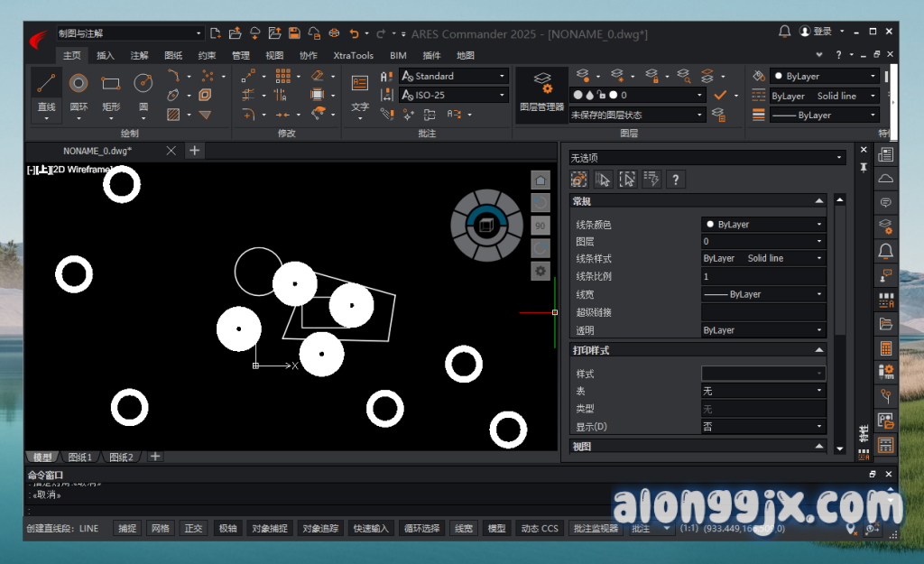Viewport: 924px width, 564px height.
Task: Open the Standard text style dropdown
Action: click(x=454, y=77)
